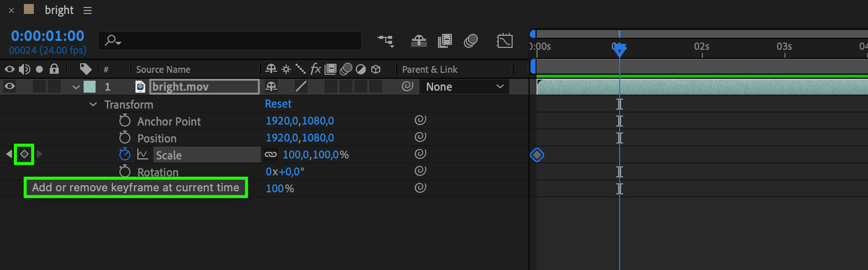Screen dimensions: 868x270
Task: Click the Scale graph editor inclusion icon
Action: tap(143, 154)
